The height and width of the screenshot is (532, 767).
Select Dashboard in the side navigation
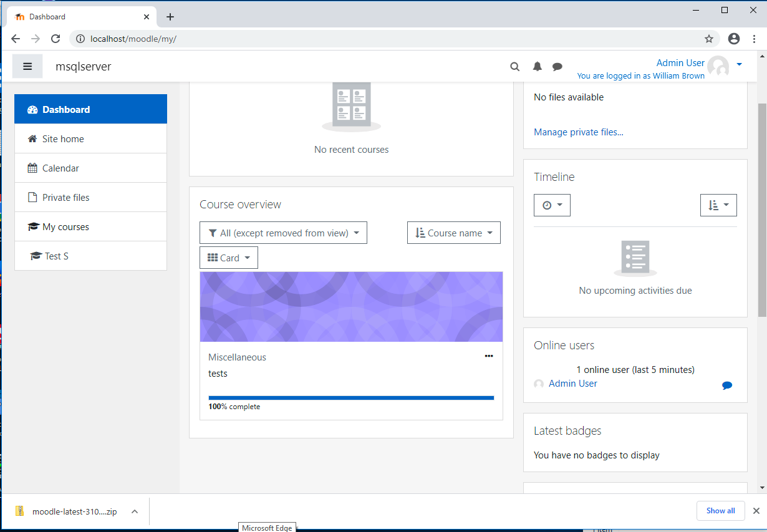click(x=91, y=109)
